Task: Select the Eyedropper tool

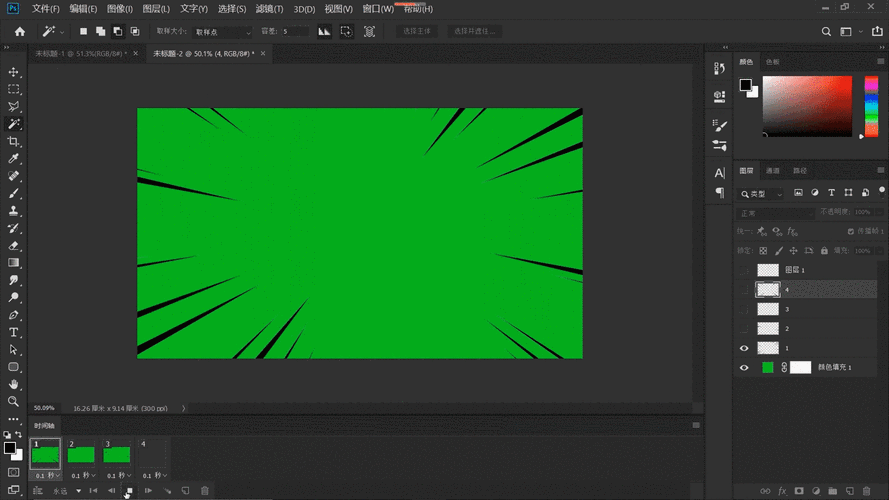Action: coord(14,159)
